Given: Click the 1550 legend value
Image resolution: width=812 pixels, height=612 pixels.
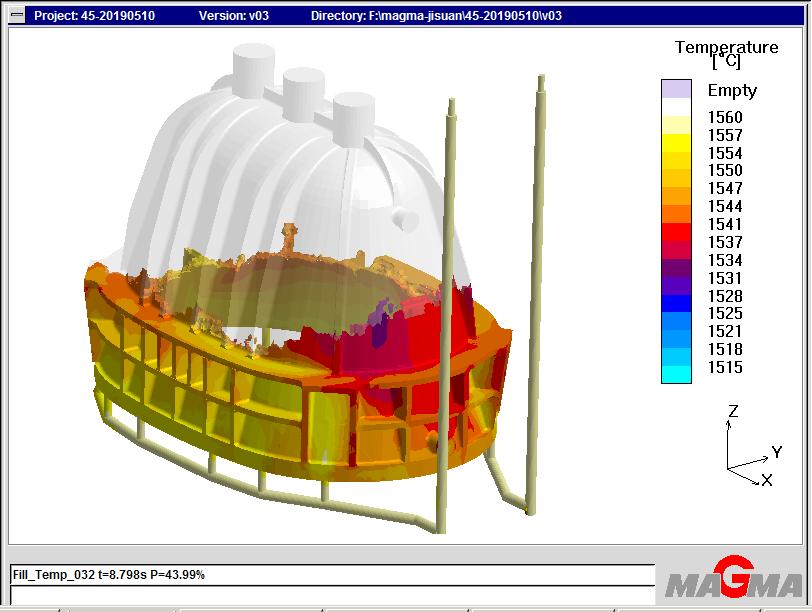Looking at the screenshot, I should pyautogui.click(x=725, y=170).
